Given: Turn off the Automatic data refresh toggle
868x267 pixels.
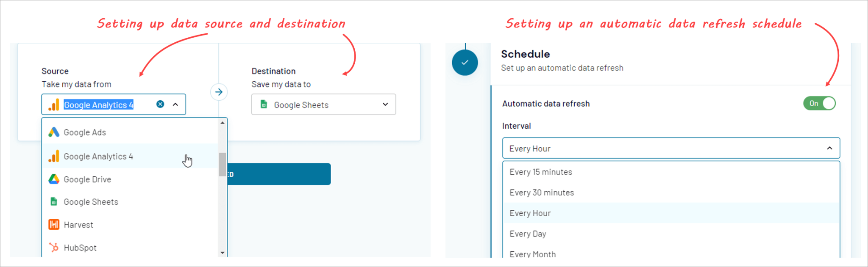Looking at the screenshot, I should 819,103.
